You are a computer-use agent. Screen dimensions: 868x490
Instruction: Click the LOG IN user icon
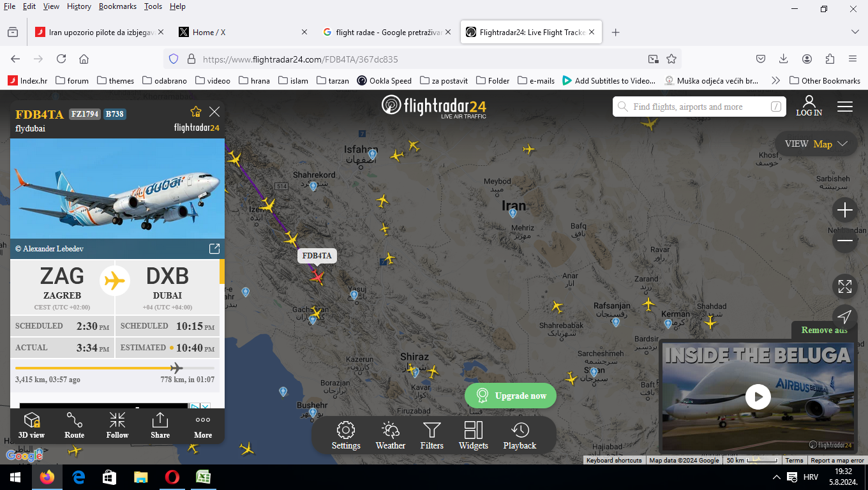[809, 106]
